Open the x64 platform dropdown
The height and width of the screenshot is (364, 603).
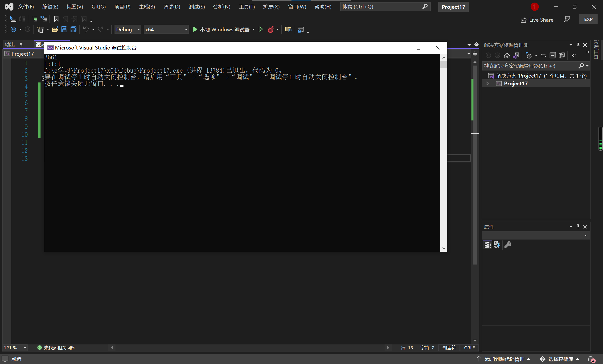click(x=166, y=29)
